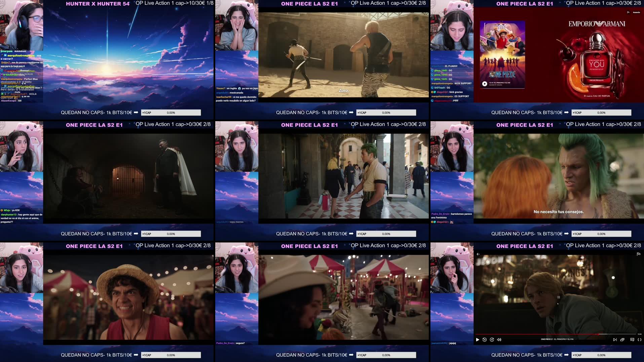Click the webcam in the Hunter X Hunter panel
This screenshot has height=362, width=644.
click(x=22, y=25)
